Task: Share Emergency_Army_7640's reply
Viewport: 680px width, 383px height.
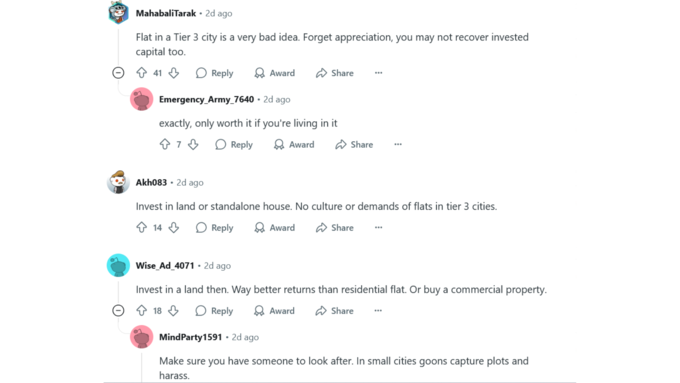Action: [354, 144]
